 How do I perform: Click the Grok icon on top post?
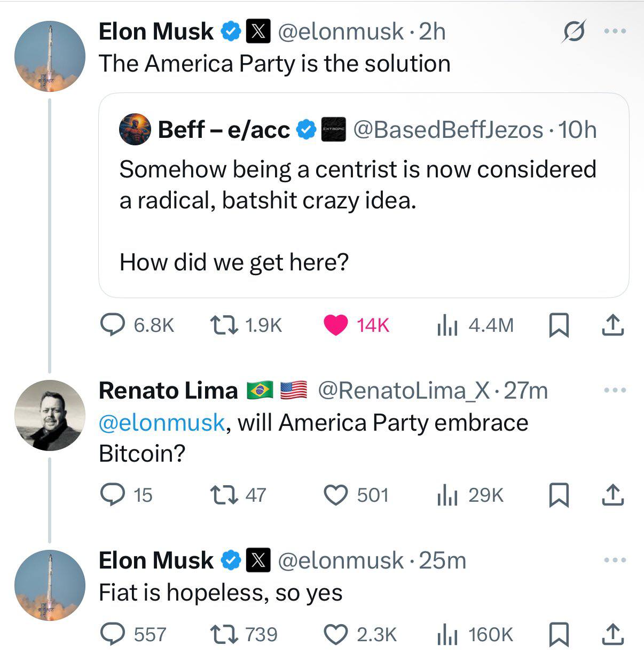tap(574, 32)
